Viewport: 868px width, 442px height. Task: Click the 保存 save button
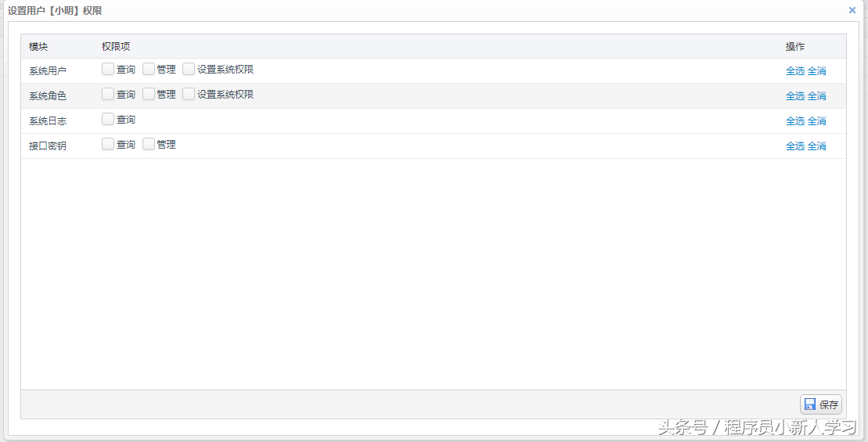821,404
